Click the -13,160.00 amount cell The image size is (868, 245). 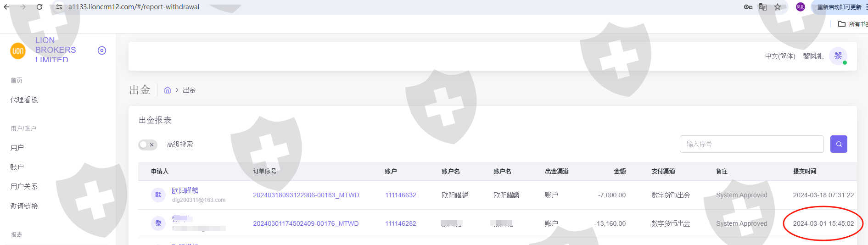610,223
